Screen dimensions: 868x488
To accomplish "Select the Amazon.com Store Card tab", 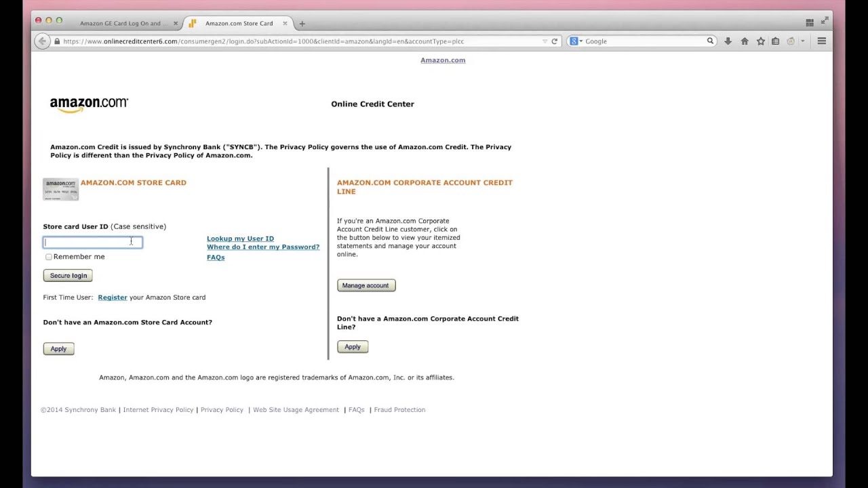I will (x=239, y=23).
